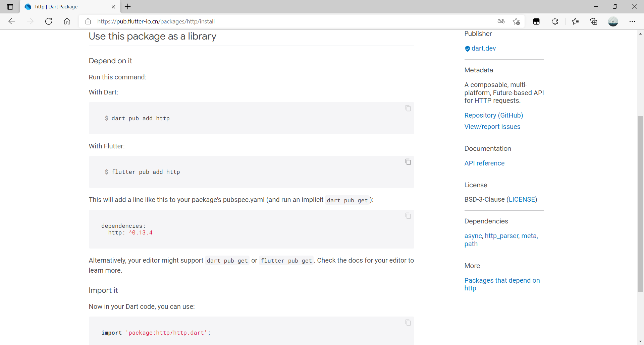This screenshot has width=644, height=345.
Task: Open the tab actions menu
Action: 10,7
